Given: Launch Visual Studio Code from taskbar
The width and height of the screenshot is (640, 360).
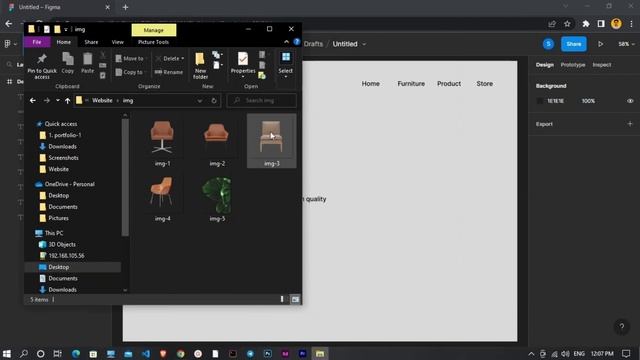Looking at the screenshot, I should point(146,353).
